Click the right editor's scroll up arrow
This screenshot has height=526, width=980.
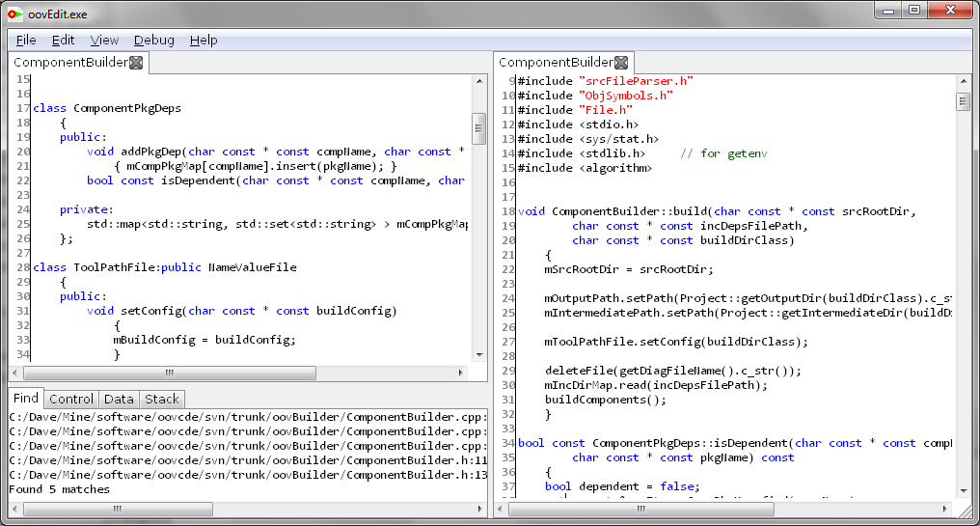click(x=962, y=83)
